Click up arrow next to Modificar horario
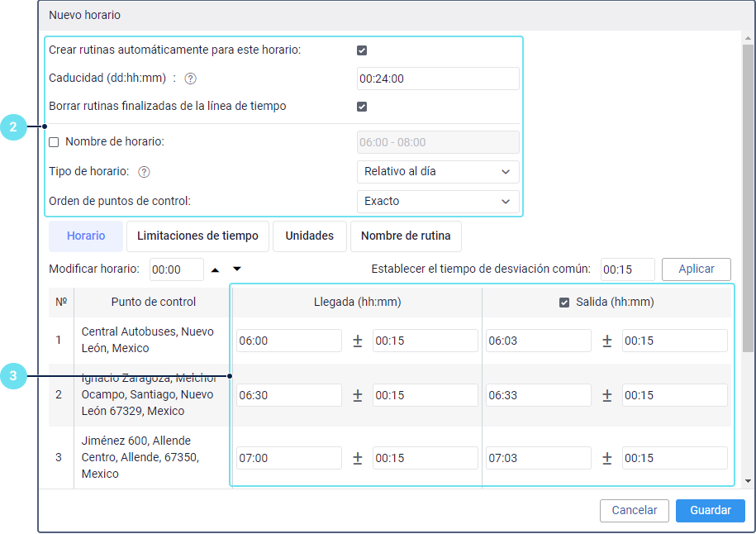 pos(216,269)
